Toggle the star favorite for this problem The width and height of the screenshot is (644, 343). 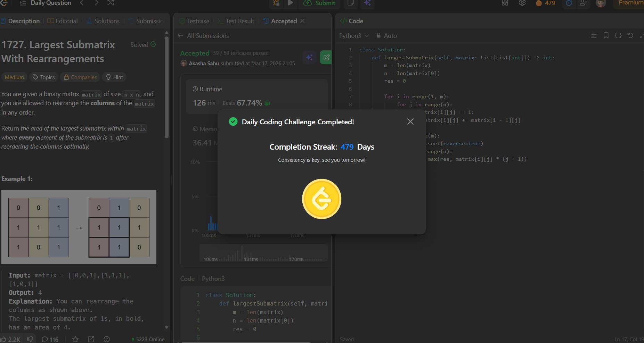tap(75, 339)
